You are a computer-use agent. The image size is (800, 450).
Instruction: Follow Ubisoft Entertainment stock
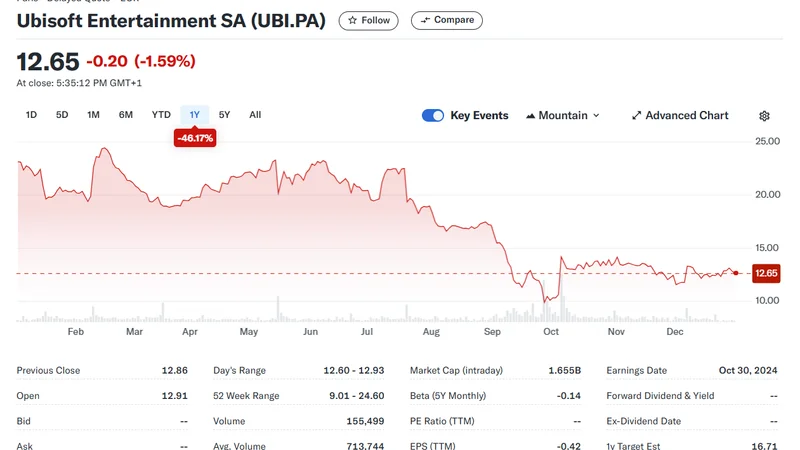point(368,20)
